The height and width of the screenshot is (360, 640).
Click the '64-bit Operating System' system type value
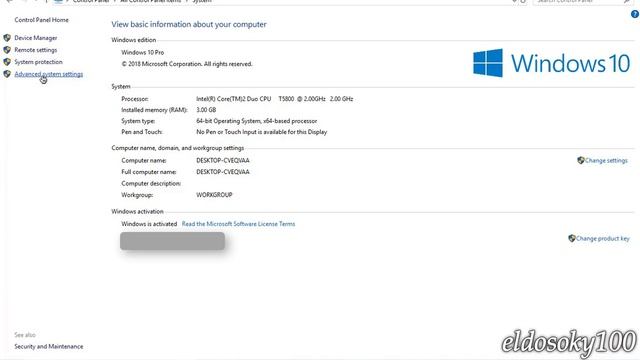pos(256,121)
